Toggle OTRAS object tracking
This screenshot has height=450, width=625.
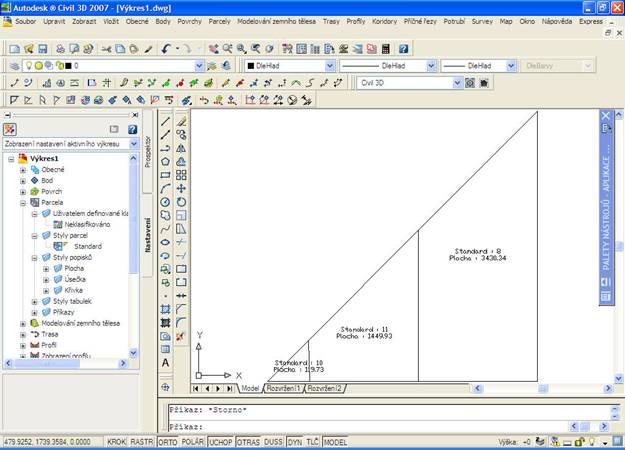click(x=248, y=442)
